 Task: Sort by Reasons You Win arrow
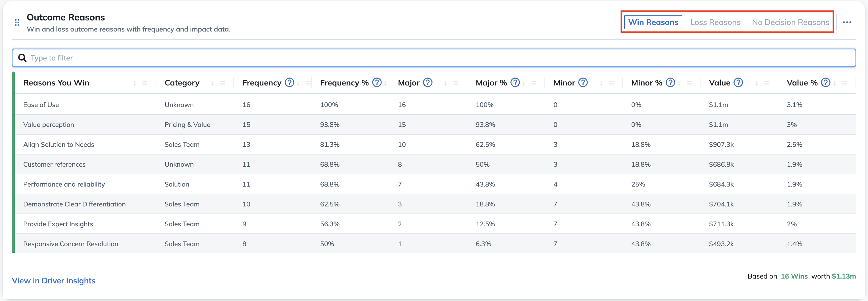point(135,83)
